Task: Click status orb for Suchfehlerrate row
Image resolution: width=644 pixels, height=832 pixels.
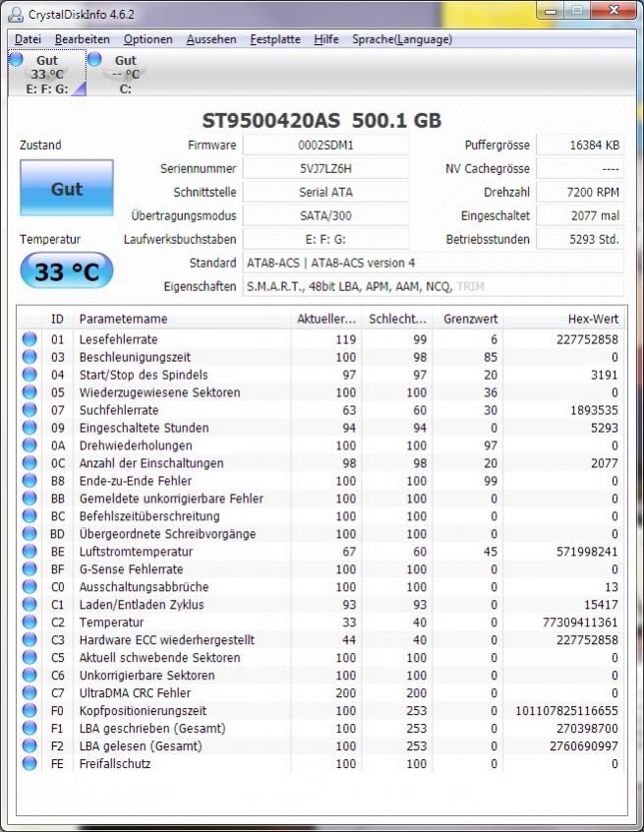Action: coord(29,410)
